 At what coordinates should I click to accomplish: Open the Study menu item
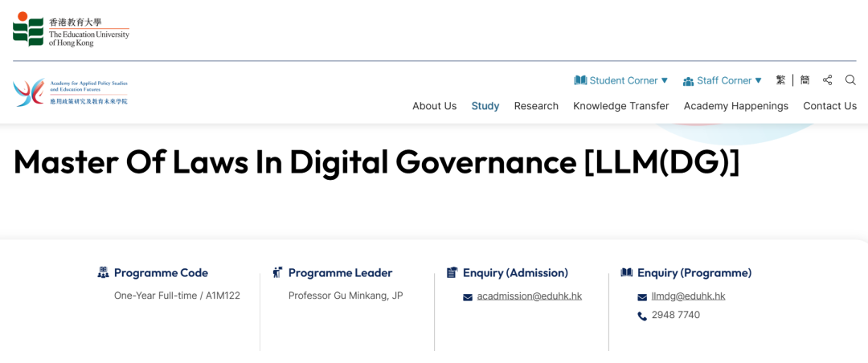coord(485,106)
